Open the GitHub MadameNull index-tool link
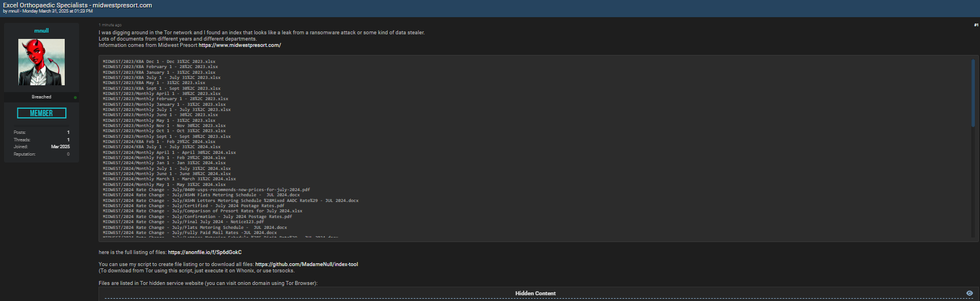This screenshot has width=980, height=301. pyautogui.click(x=306, y=264)
